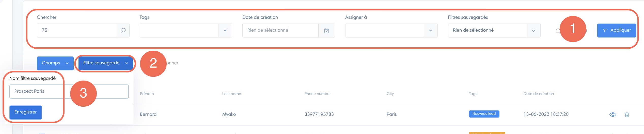Delete Bernard Myako row with trash icon

(x=627, y=115)
